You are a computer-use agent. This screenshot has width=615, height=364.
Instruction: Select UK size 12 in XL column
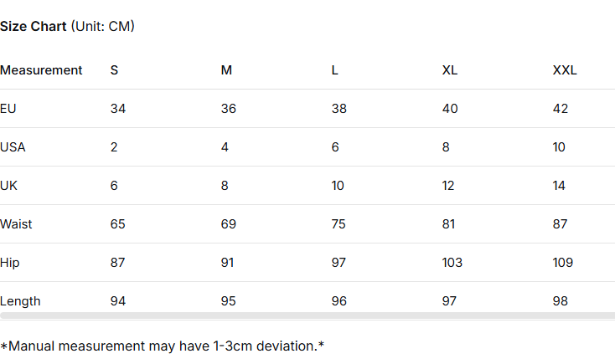(x=448, y=186)
